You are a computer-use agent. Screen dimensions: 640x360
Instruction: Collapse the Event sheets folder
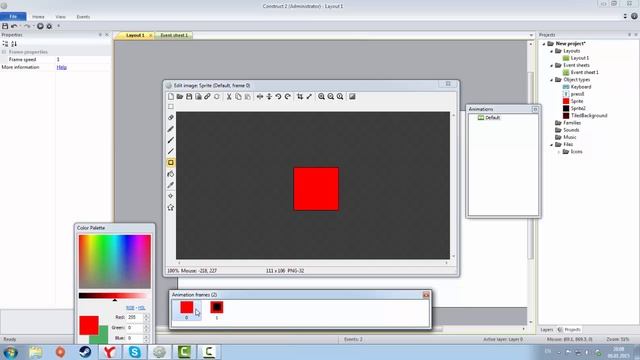(x=551, y=65)
